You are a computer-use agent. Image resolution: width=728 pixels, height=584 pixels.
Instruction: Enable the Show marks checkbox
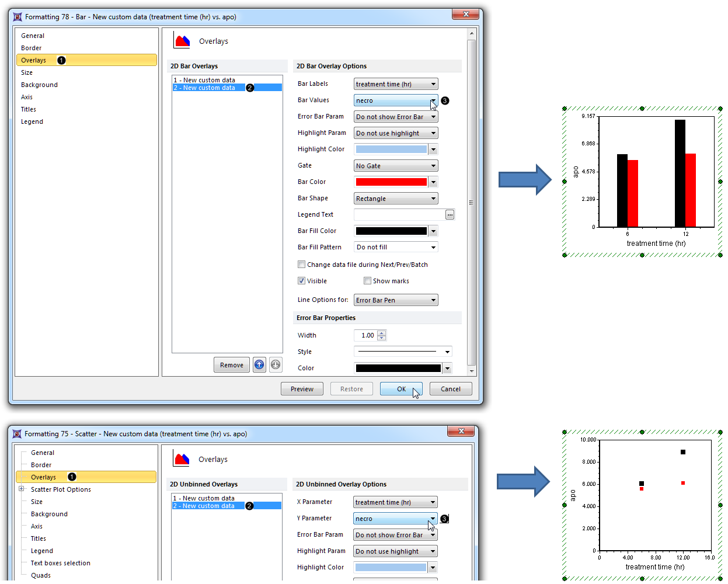coord(367,281)
